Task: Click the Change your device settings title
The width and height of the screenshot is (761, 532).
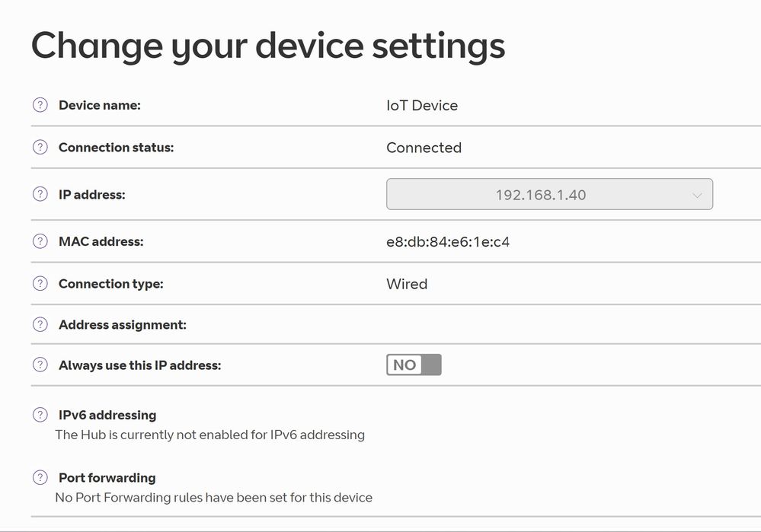Action: point(268,46)
